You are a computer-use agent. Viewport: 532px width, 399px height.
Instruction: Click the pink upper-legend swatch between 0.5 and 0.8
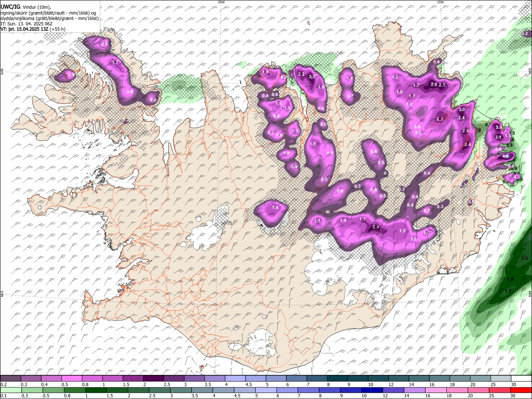(71, 379)
